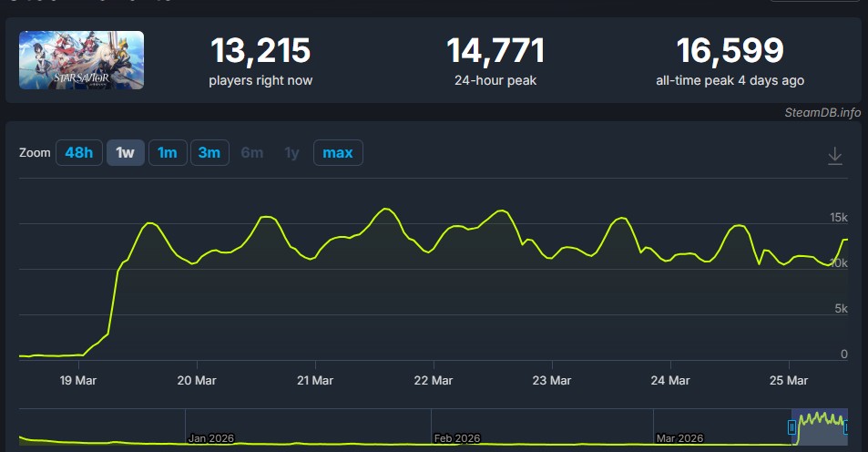
Task: Download chart data via the download icon
Action: 835,156
